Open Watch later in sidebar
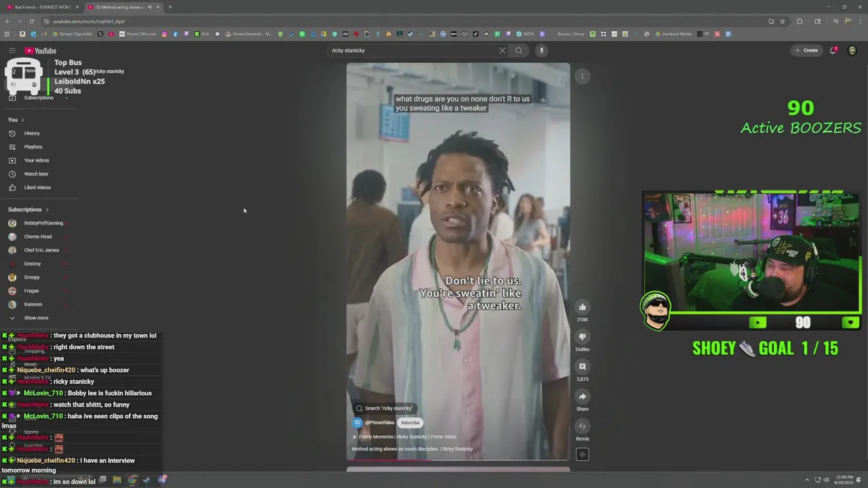 36,174
